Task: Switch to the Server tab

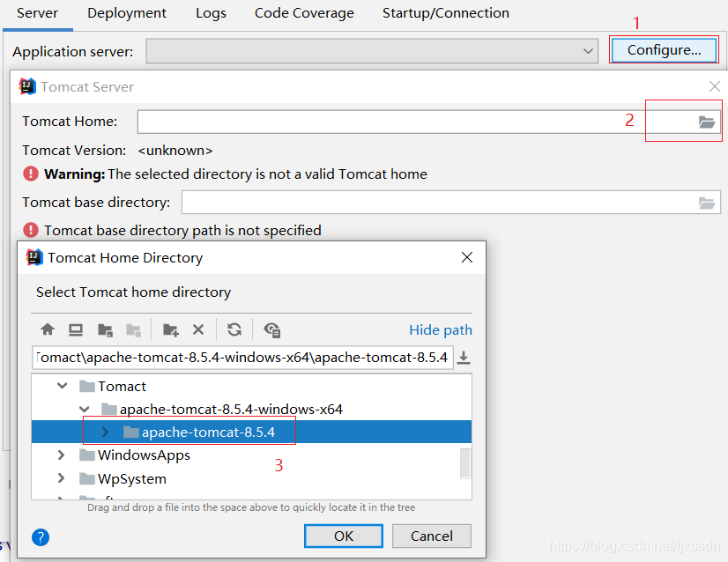Action: click(37, 13)
